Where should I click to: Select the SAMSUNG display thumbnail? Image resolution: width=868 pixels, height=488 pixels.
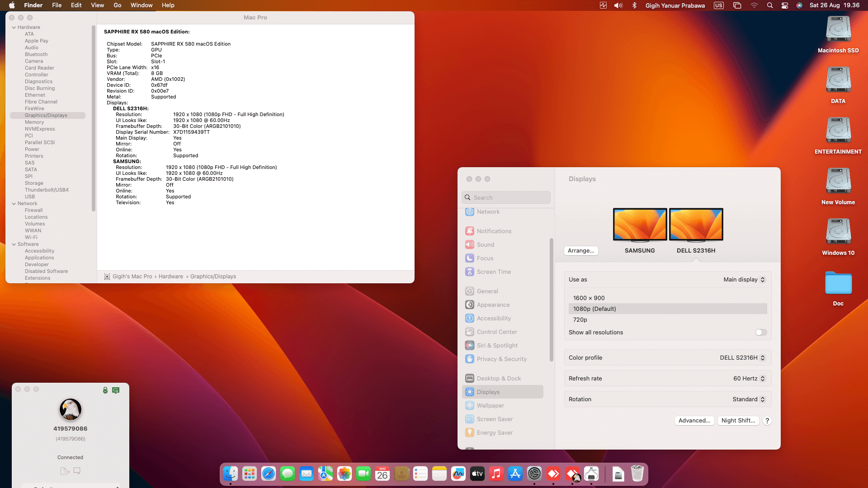639,225
